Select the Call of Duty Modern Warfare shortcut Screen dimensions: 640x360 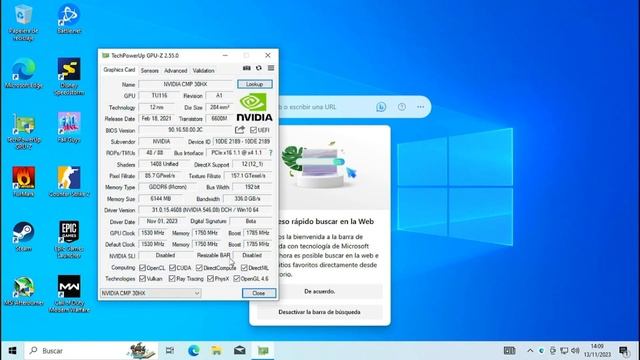click(x=69, y=294)
